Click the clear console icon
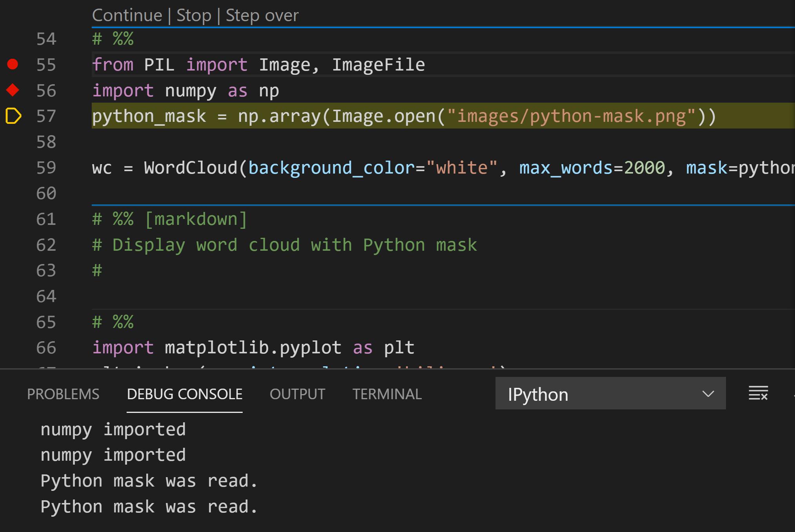This screenshot has height=532, width=795. [758, 393]
